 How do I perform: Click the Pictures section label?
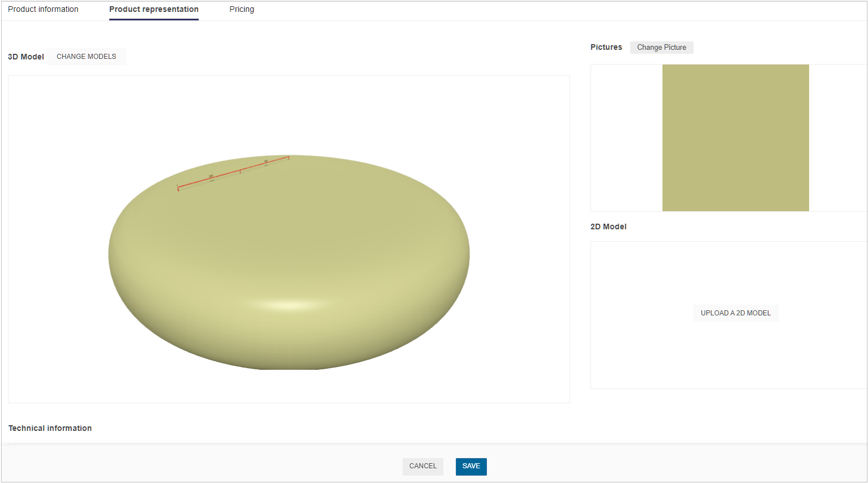click(x=606, y=47)
